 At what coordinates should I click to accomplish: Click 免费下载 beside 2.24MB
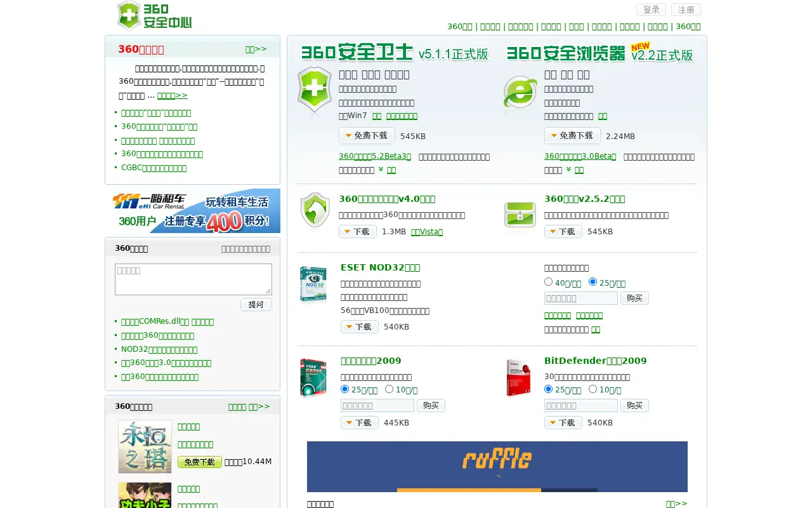(572, 136)
